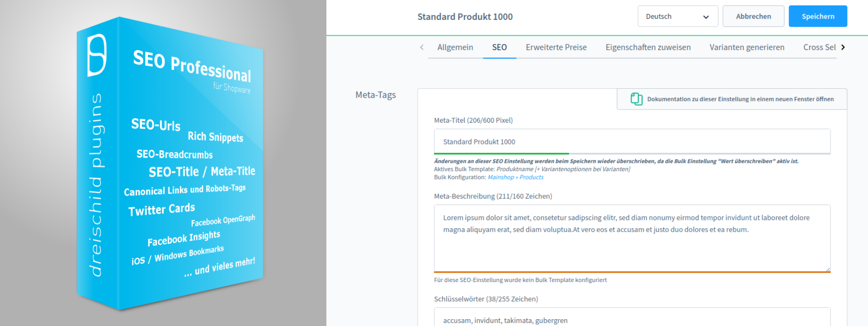The image size is (868, 326).
Task: Click the Abbrechen button
Action: [x=753, y=16]
